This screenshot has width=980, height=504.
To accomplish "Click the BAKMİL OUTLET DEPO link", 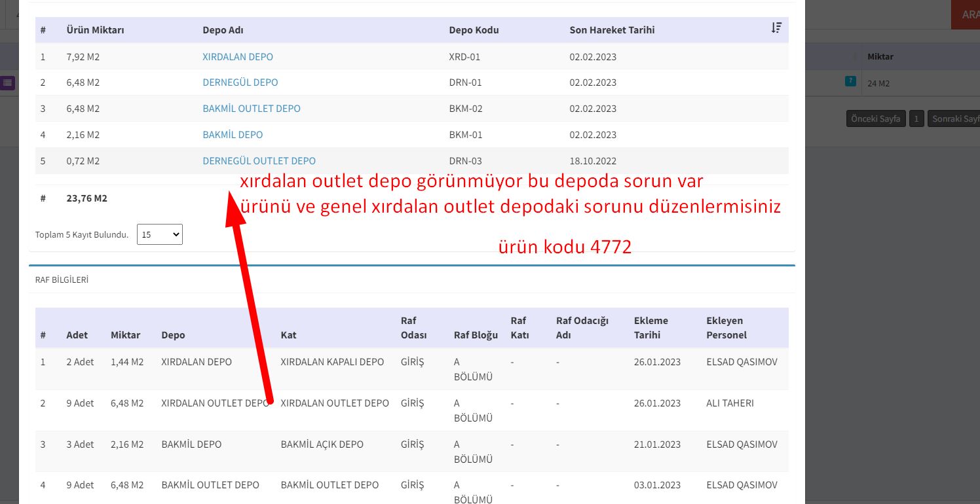I will pyautogui.click(x=252, y=109).
